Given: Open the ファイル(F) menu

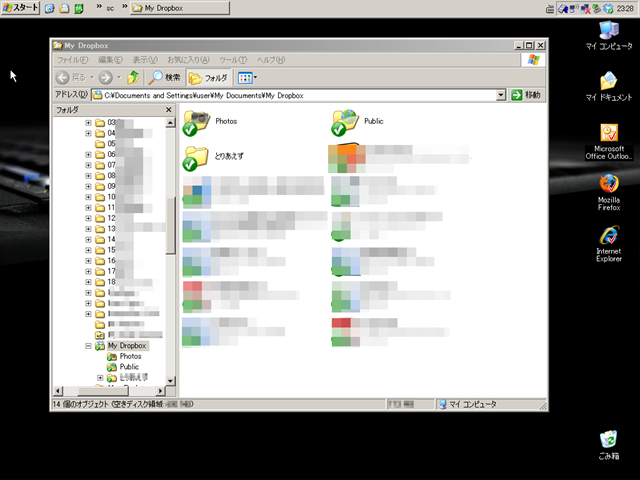Looking at the screenshot, I should (73, 60).
